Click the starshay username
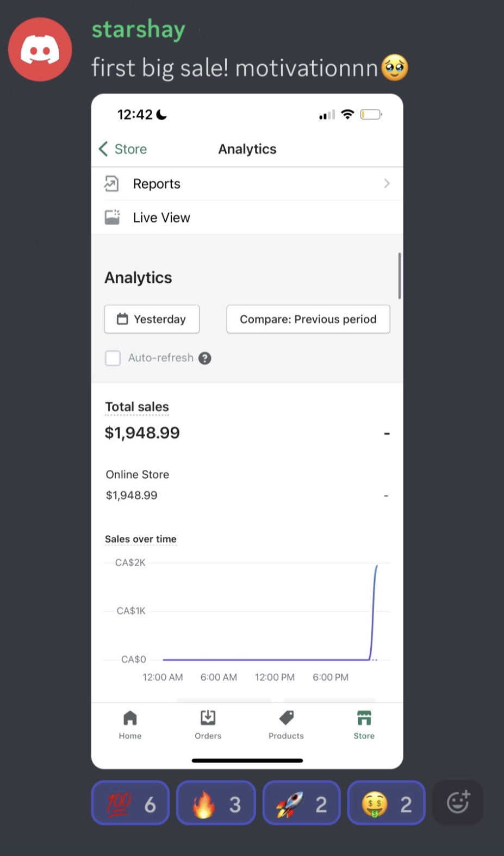Screen dimensions: 504x856 (139, 29)
